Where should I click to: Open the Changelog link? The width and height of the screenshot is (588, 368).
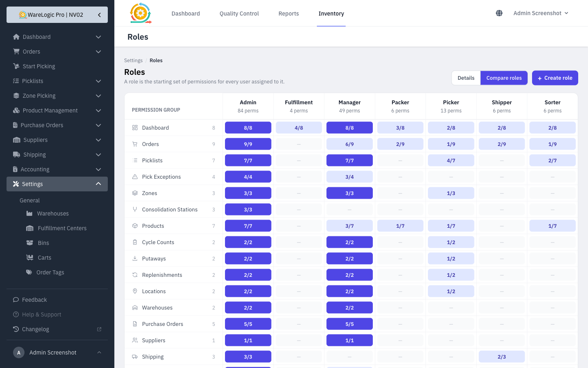pyautogui.click(x=57, y=329)
